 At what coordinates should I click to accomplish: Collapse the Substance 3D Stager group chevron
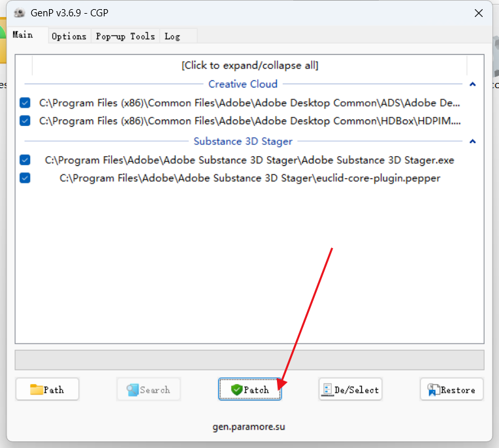[473, 141]
